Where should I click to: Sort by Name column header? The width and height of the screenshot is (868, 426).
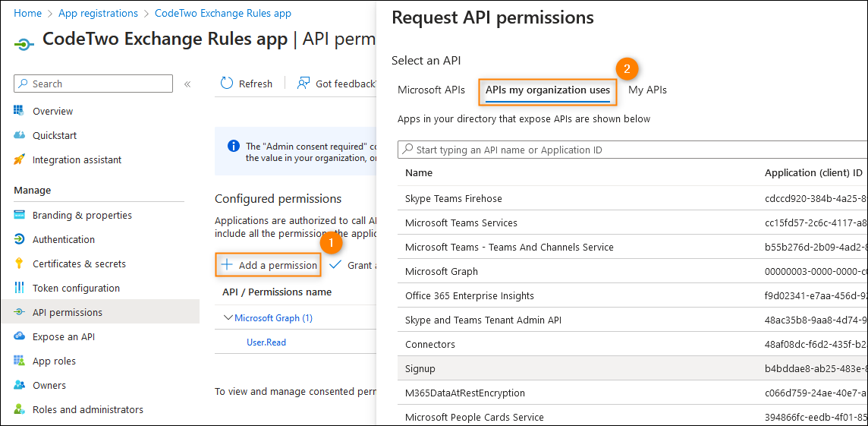419,173
